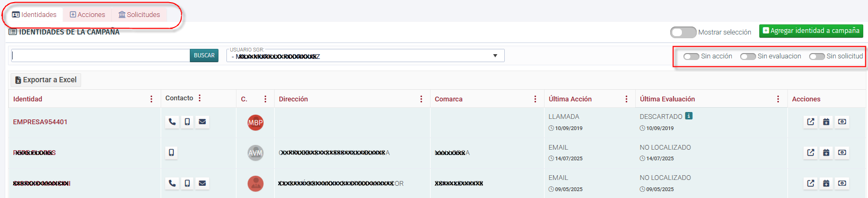Click the search text input field

tap(101, 55)
